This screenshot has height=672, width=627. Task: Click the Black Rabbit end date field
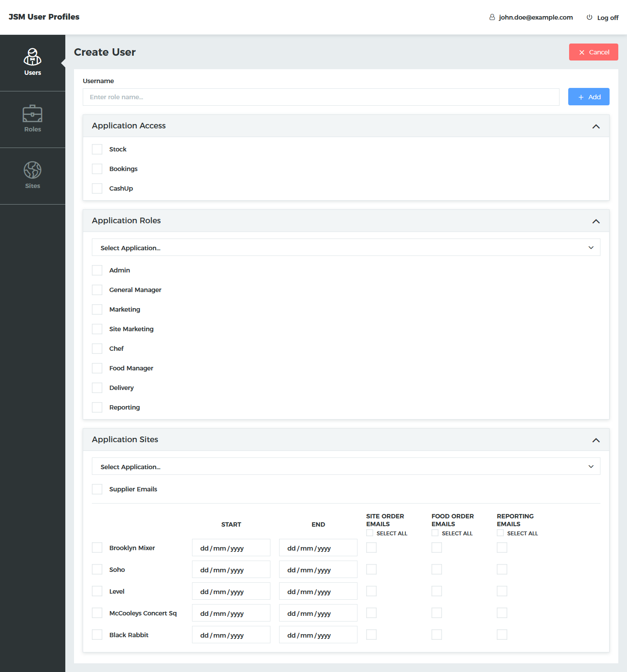tap(318, 635)
